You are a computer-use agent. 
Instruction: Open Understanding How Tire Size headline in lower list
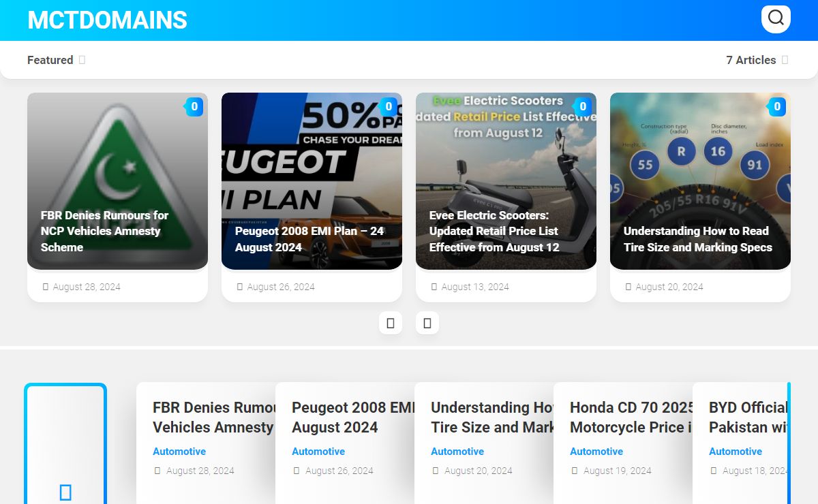click(x=492, y=418)
